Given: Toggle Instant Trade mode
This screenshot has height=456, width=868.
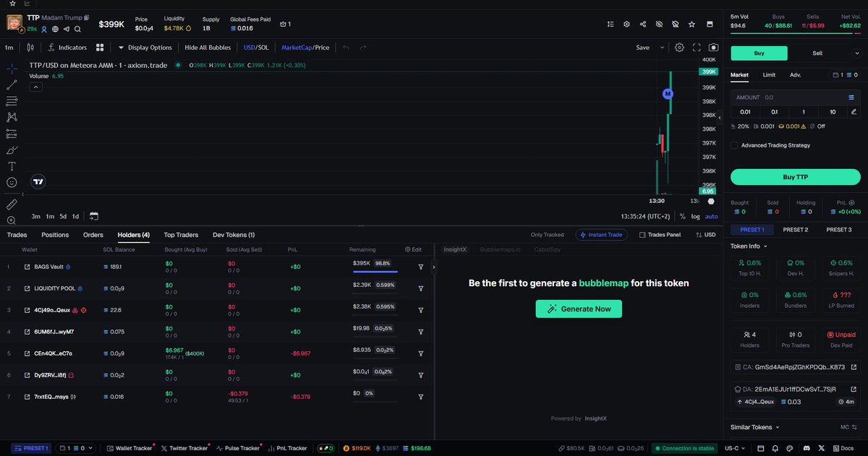Looking at the screenshot, I should [x=602, y=235].
